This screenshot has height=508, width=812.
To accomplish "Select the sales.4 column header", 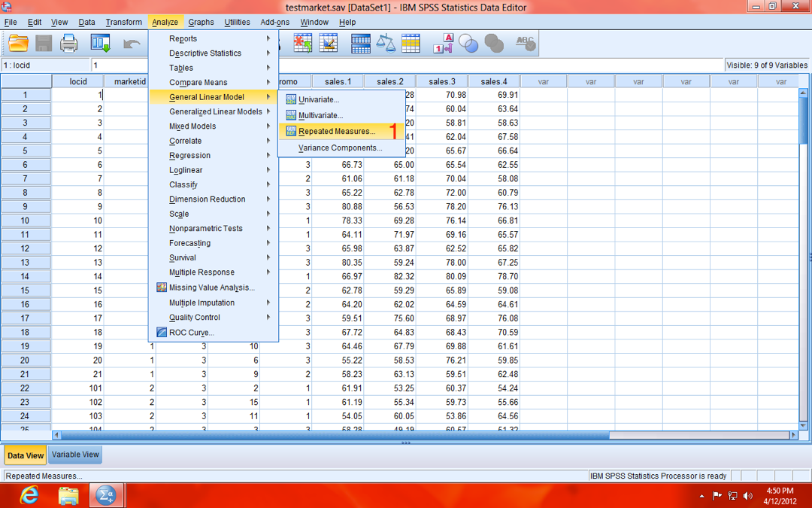I will (x=493, y=81).
